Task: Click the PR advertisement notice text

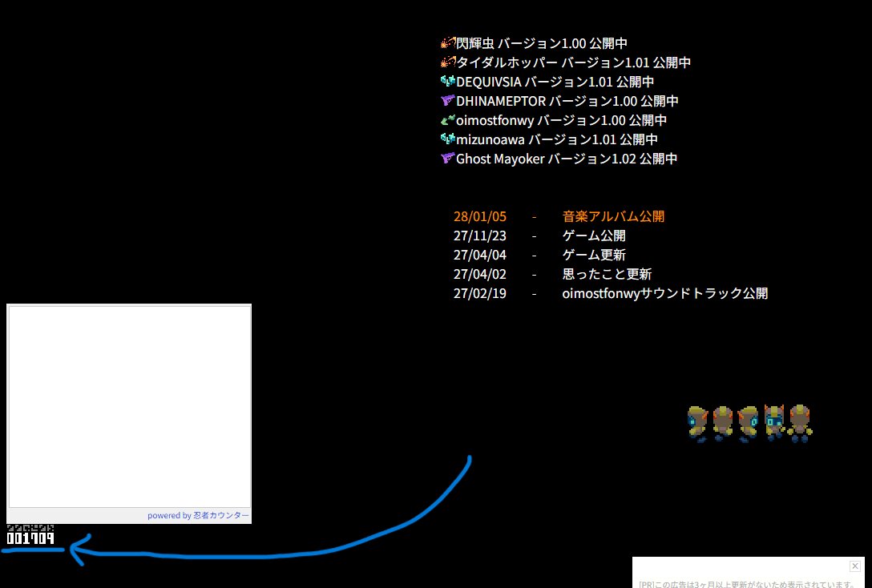Action: pos(745,584)
